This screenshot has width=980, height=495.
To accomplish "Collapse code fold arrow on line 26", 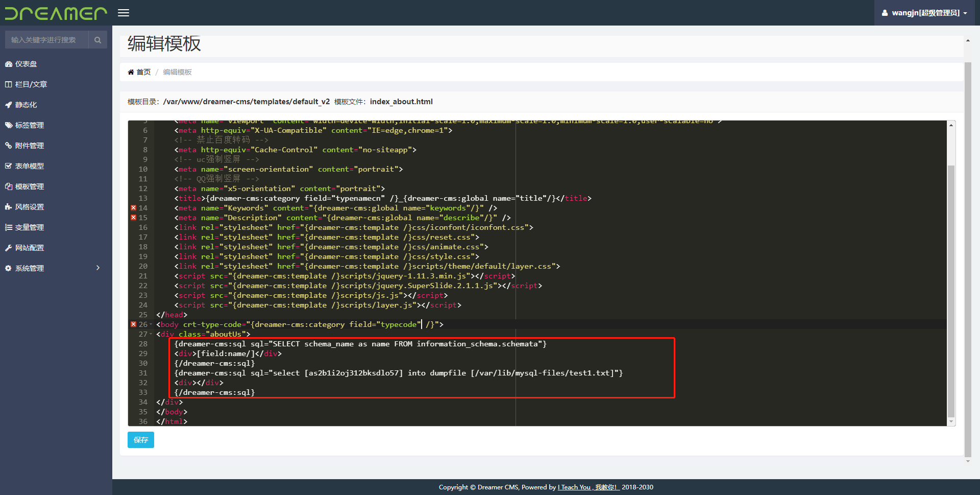I will [x=151, y=324].
